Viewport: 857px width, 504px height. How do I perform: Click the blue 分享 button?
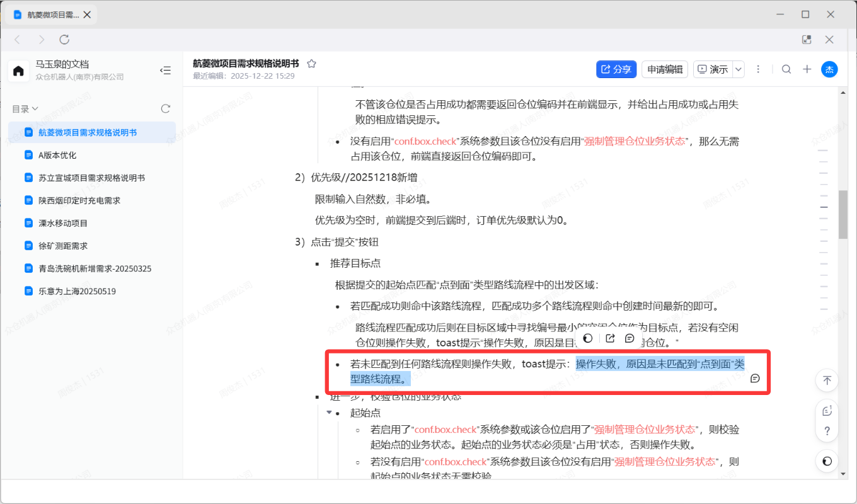[x=616, y=69]
